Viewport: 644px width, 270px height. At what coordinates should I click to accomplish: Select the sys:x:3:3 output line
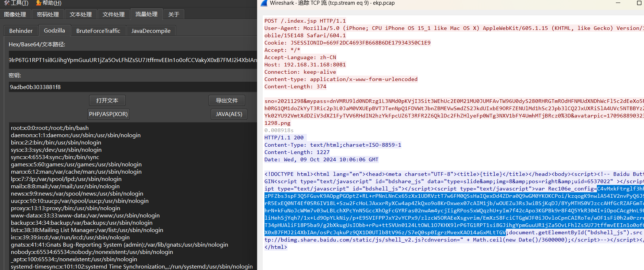[56, 150]
